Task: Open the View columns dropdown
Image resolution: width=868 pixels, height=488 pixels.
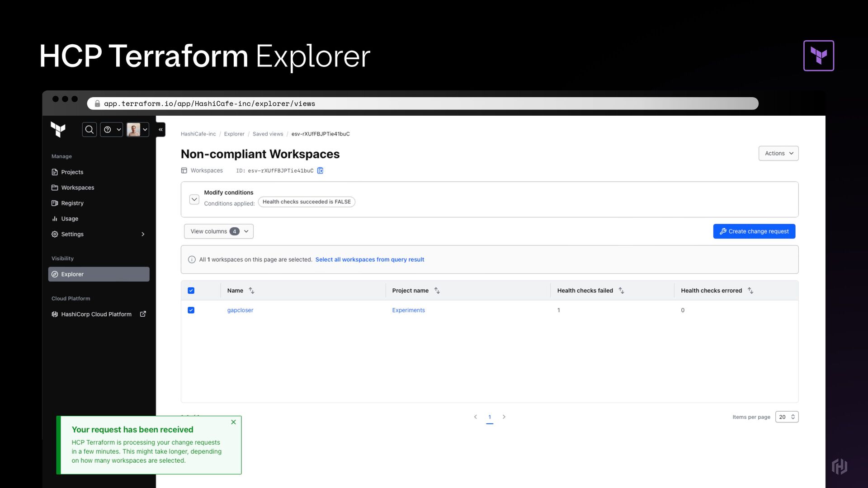Action: click(219, 231)
